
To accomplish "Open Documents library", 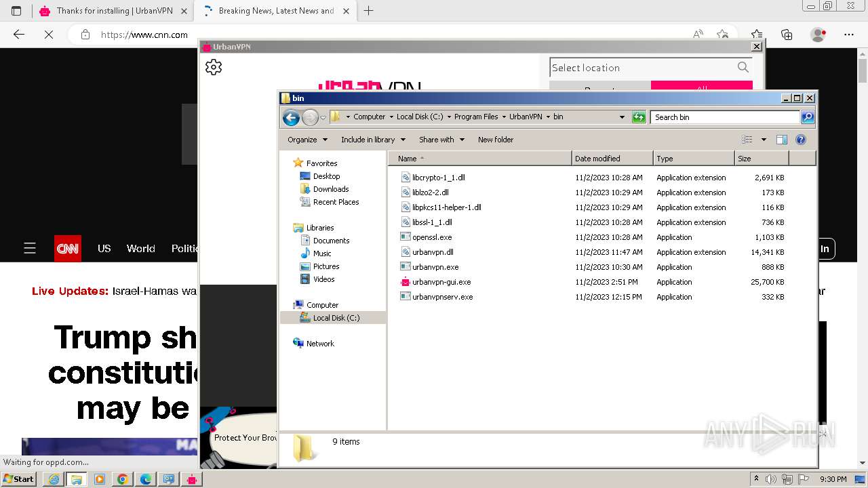I will coord(331,241).
